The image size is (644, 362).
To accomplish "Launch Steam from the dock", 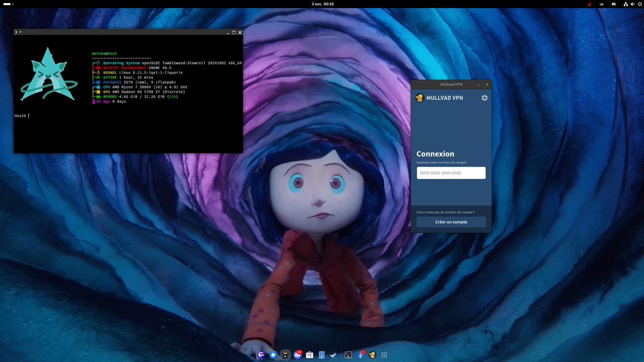I will coord(334,354).
